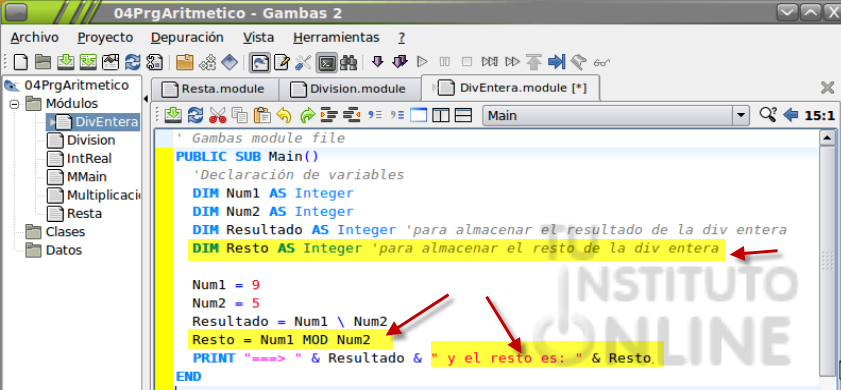Click the New project icon in main toolbar
The height and width of the screenshot is (390, 841).
click(21, 62)
